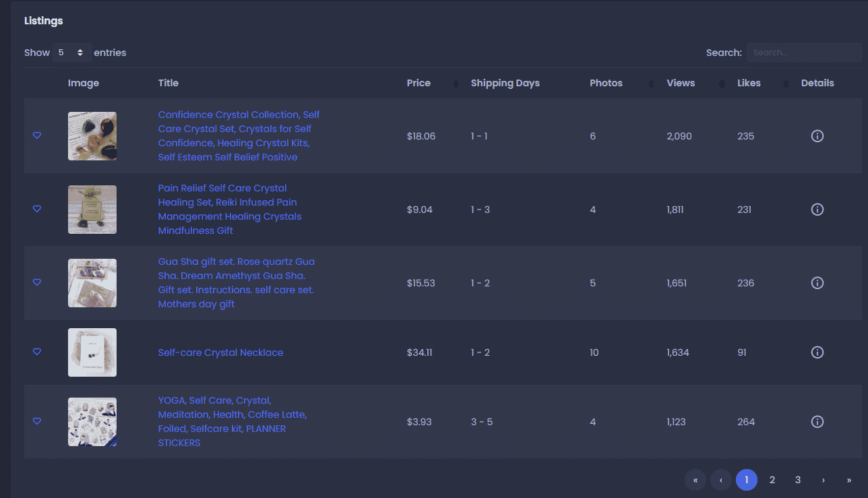Sort listings by the Price column

(x=432, y=84)
